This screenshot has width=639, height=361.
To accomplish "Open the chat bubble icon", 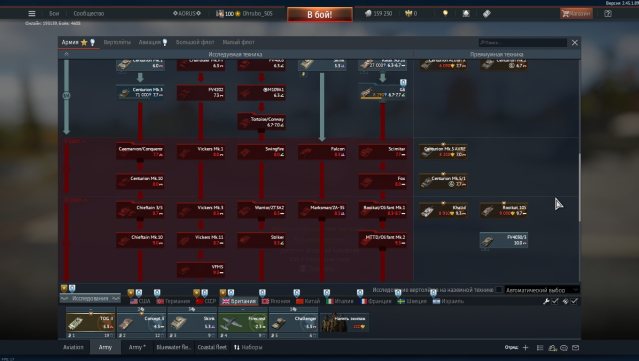I will tap(564, 348).
